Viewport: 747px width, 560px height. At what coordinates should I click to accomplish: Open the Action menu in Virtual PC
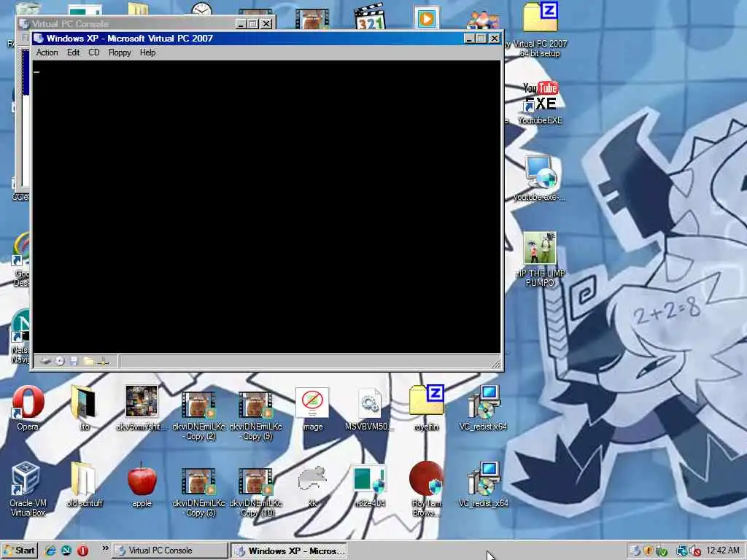[47, 52]
